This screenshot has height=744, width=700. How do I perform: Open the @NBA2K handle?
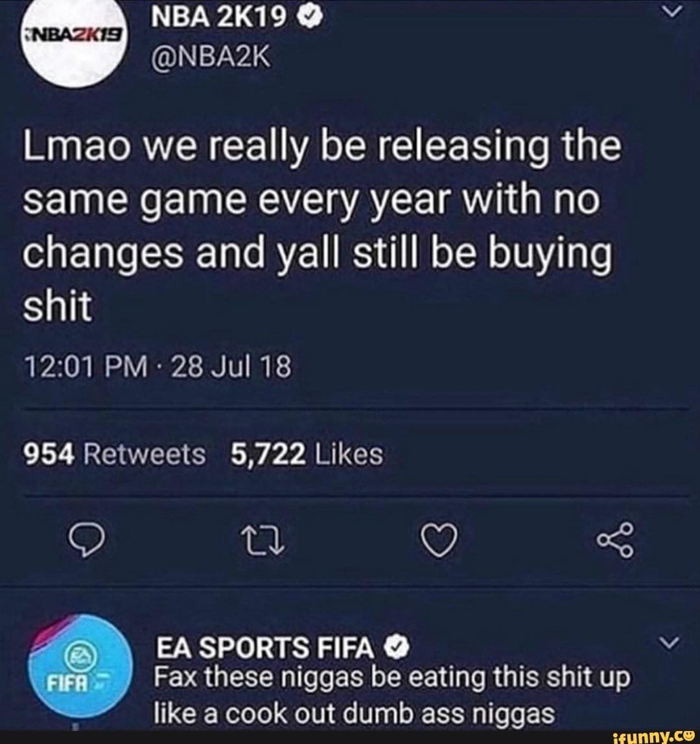(x=210, y=57)
